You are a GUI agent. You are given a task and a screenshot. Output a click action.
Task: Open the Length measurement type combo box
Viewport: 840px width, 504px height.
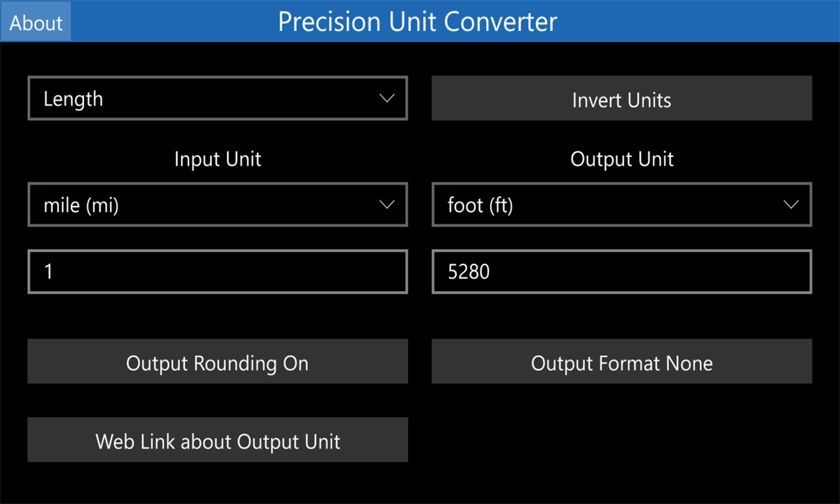(218, 98)
